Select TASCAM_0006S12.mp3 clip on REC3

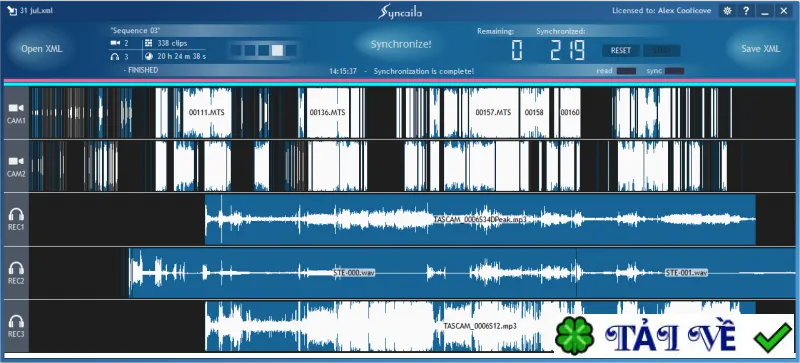(480, 326)
